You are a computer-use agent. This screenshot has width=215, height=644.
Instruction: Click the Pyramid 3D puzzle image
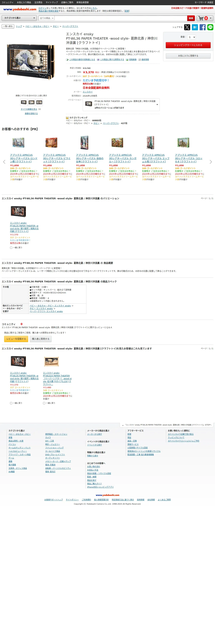51,142
